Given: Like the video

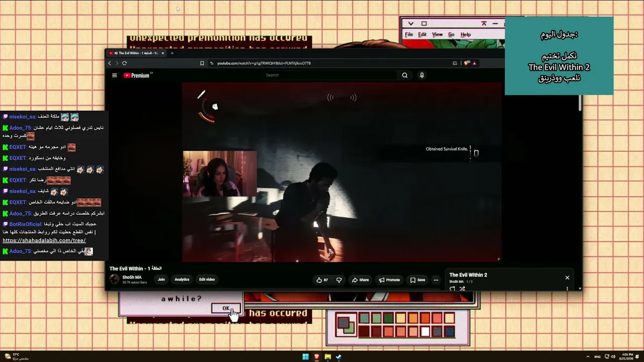Looking at the screenshot, I should tap(322, 280).
